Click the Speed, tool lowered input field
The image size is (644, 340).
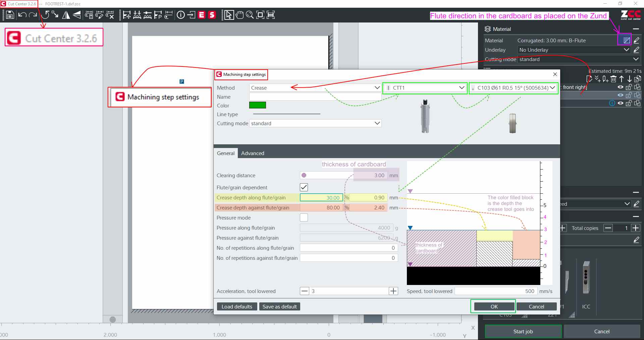[496, 291]
